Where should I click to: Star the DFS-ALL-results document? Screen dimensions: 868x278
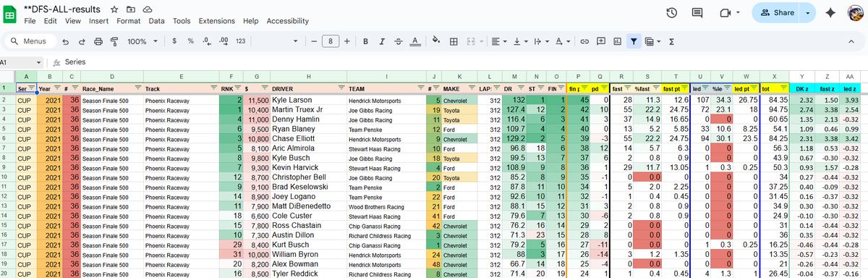pos(114,9)
